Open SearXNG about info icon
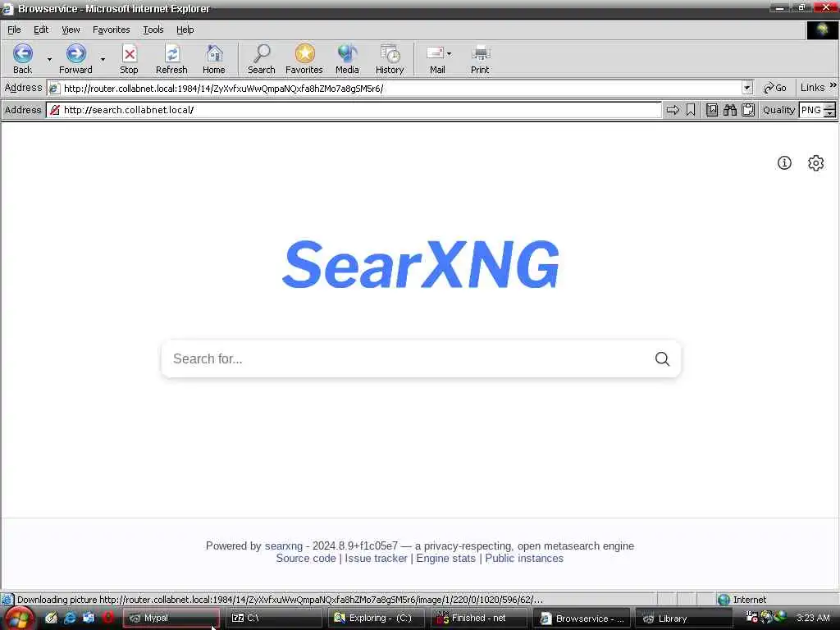840x630 pixels. [x=784, y=163]
